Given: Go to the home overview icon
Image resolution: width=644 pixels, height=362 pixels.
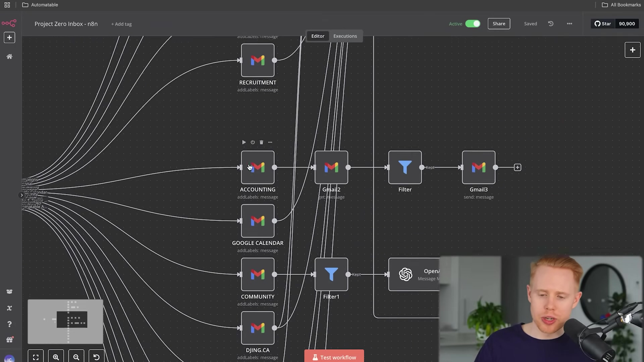Looking at the screenshot, I should (x=9, y=57).
